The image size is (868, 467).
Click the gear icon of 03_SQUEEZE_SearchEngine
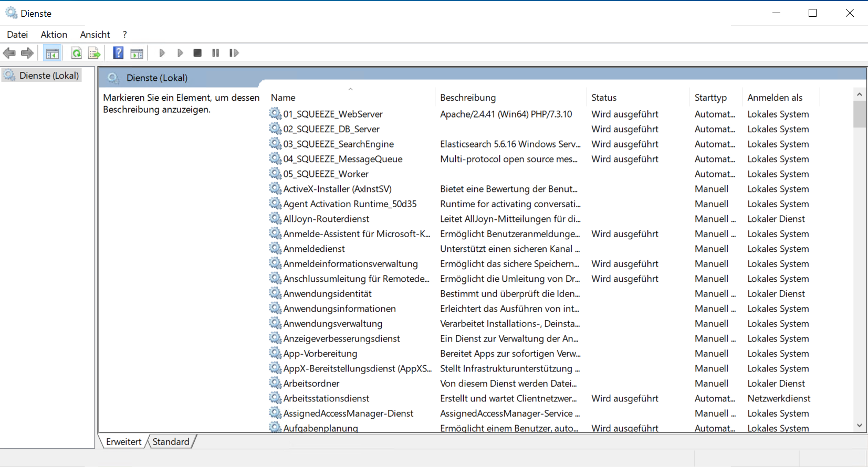[x=275, y=143]
